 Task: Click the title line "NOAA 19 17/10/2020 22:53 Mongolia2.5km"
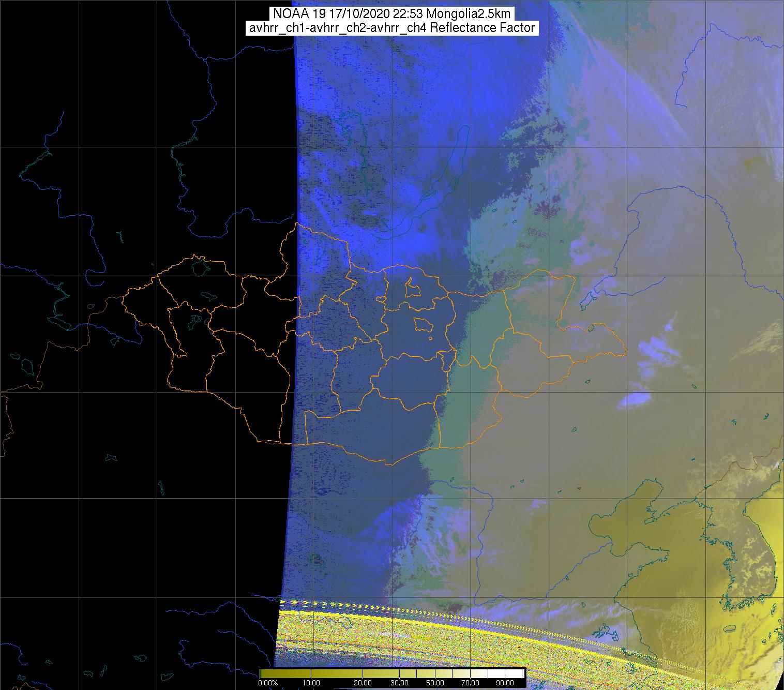tap(393, 13)
